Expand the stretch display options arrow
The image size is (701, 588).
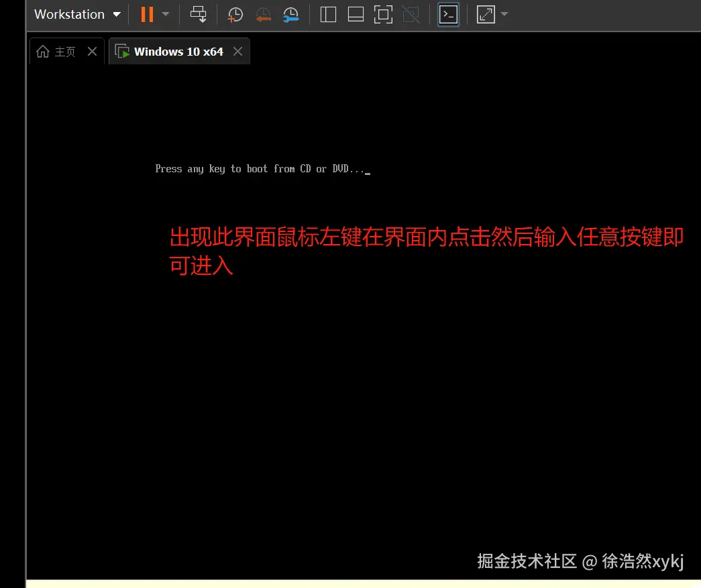pos(504,14)
